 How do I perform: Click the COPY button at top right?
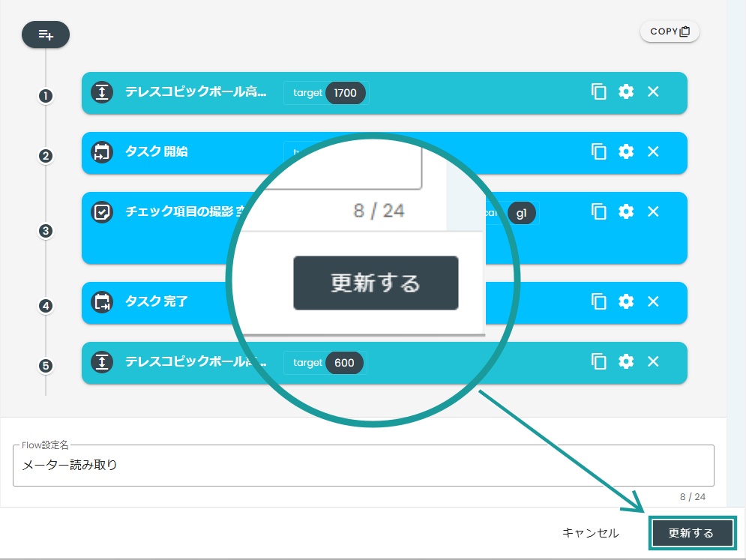pyautogui.click(x=669, y=31)
